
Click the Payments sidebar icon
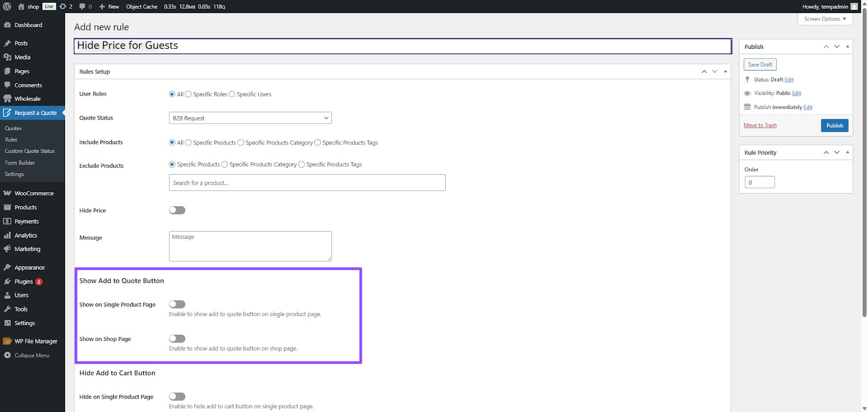[x=7, y=221]
